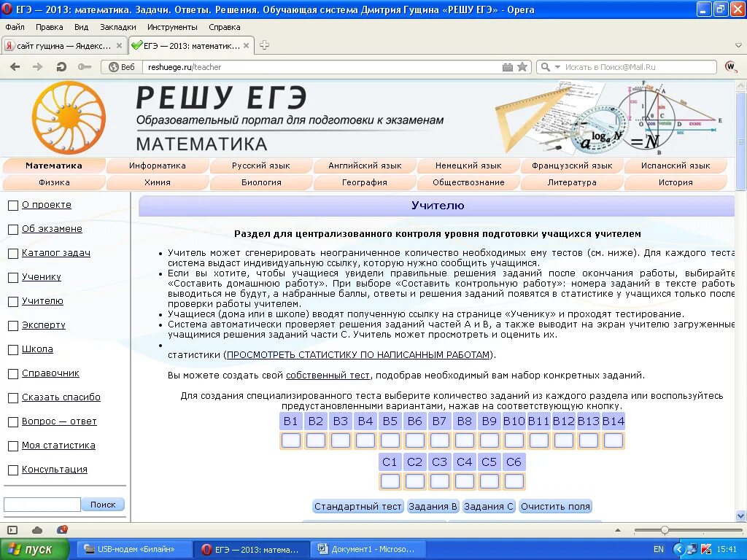The width and height of the screenshot is (747, 560).
Task: Click the Стандартный тест button
Action: point(357,506)
